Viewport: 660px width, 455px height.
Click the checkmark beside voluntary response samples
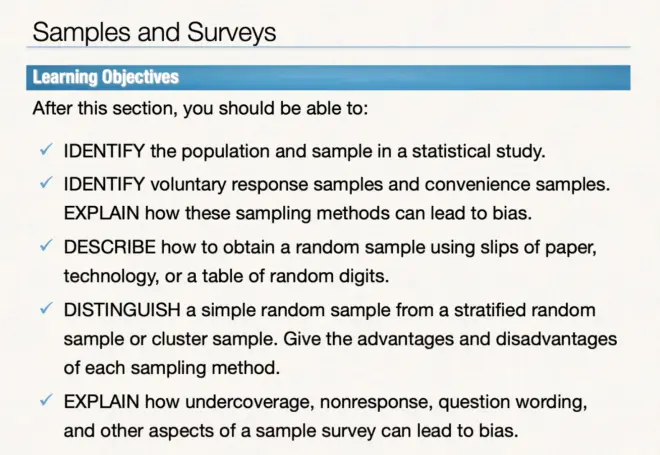tap(46, 183)
